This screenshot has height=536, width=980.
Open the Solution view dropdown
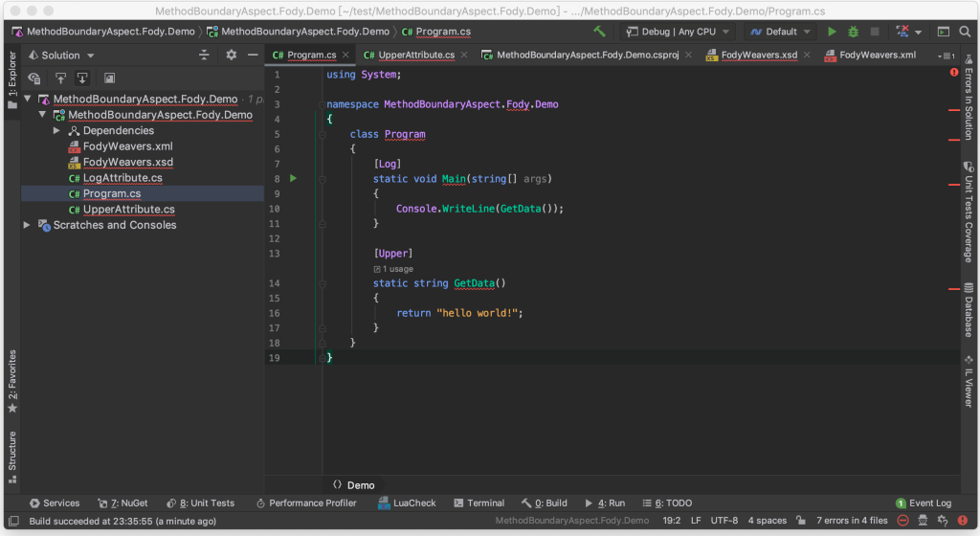(61, 55)
